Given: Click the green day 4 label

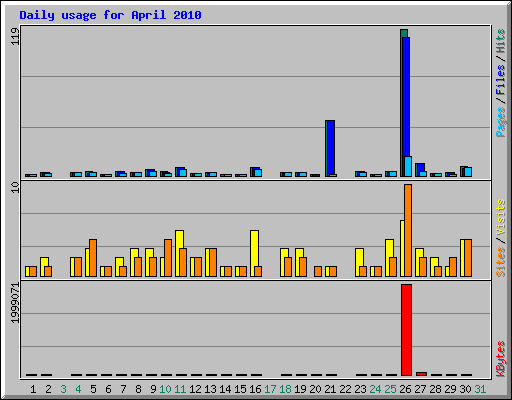Looking at the screenshot, I should [78, 389].
